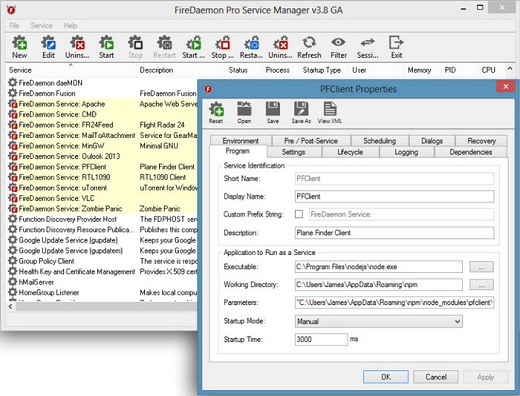The image size is (520, 396).
Task: Select FireDaemon Service: Zombie Panic row
Action: [x=103, y=209]
